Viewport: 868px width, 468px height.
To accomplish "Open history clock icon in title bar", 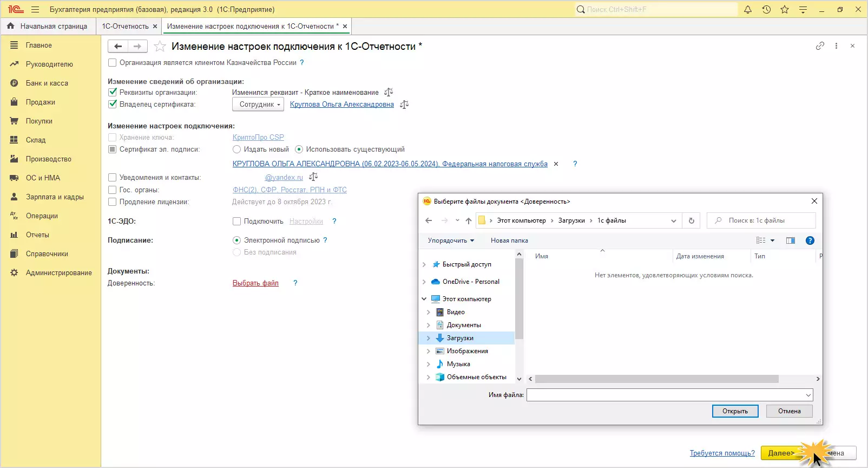I will 766,9.
